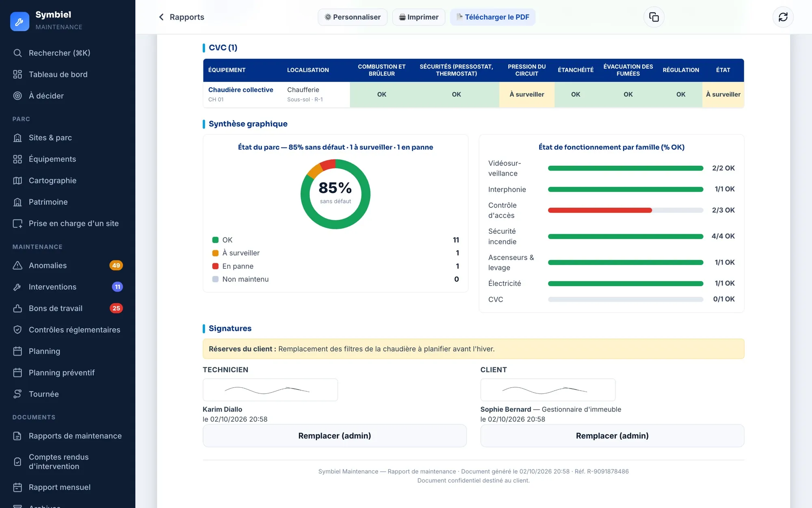812x508 pixels.
Task: Click the Planning calendar icon
Action: (17, 351)
